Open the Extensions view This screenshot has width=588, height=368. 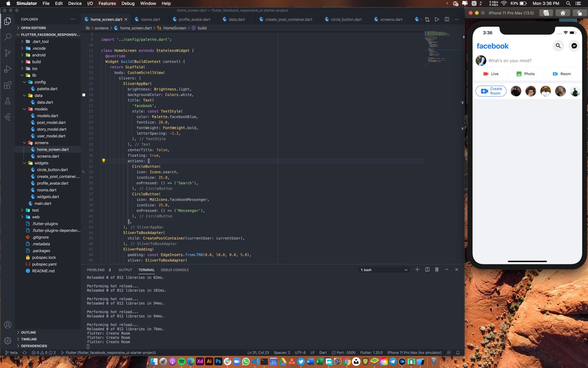click(7, 85)
